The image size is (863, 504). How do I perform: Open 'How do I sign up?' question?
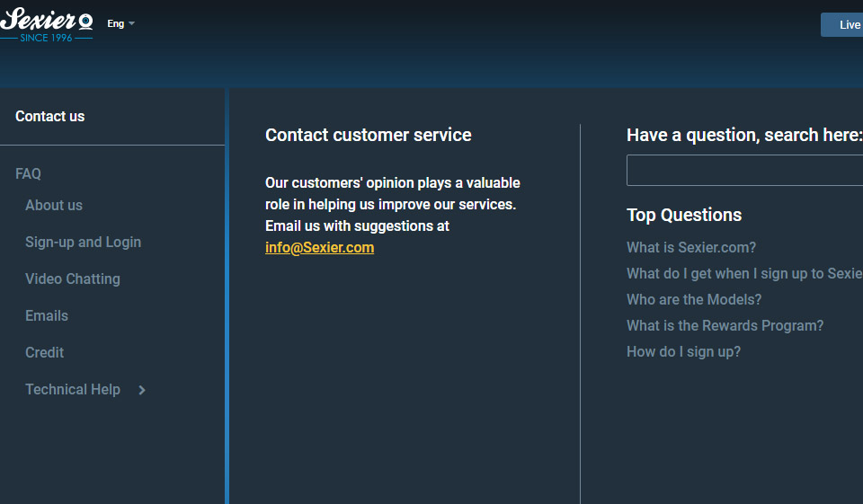pyautogui.click(x=683, y=351)
